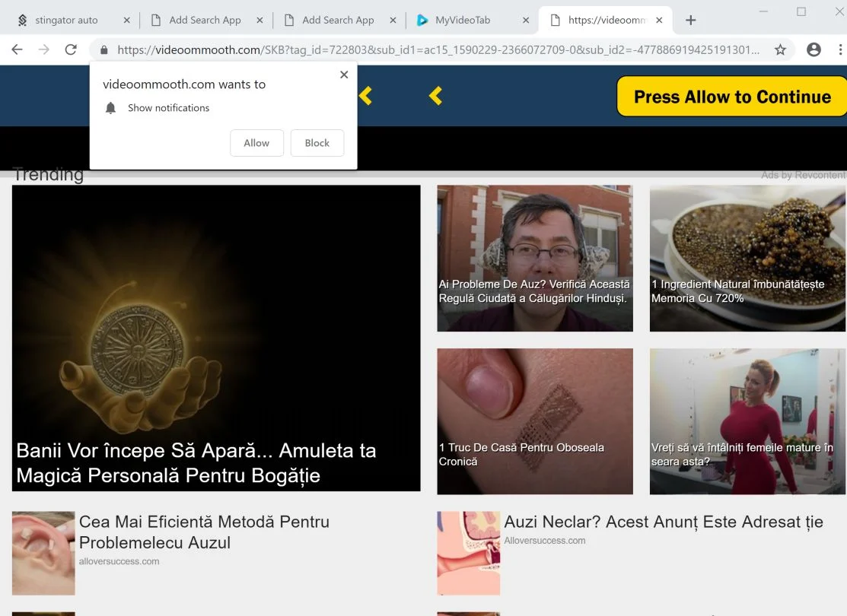Open the user profile avatar icon
The height and width of the screenshot is (616, 847).
814,49
